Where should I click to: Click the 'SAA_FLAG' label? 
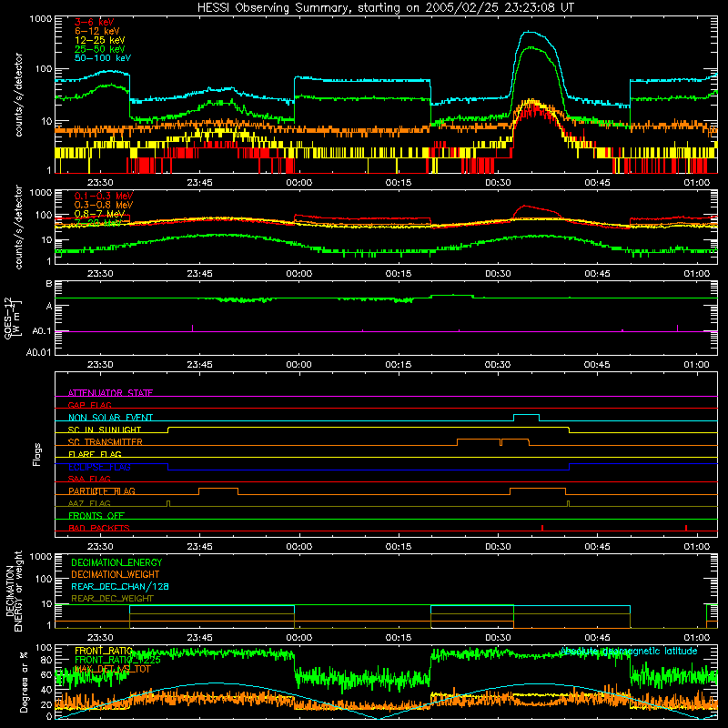(x=89, y=479)
